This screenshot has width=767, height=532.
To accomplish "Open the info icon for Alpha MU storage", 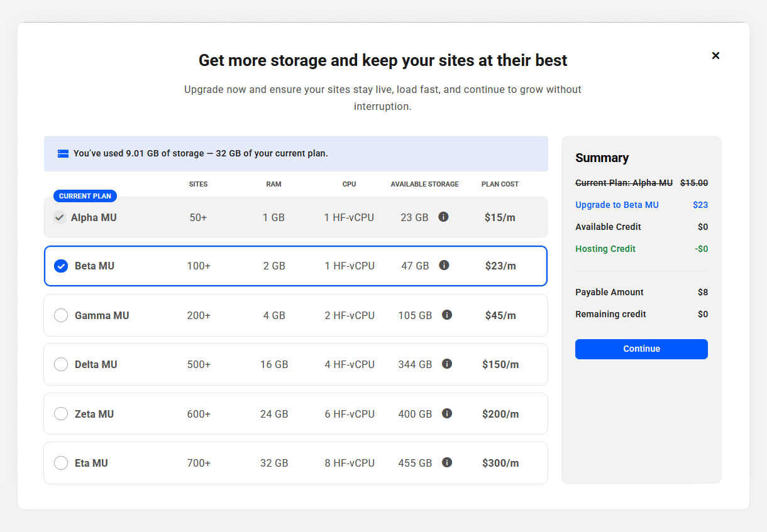I will [x=443, y=217].
